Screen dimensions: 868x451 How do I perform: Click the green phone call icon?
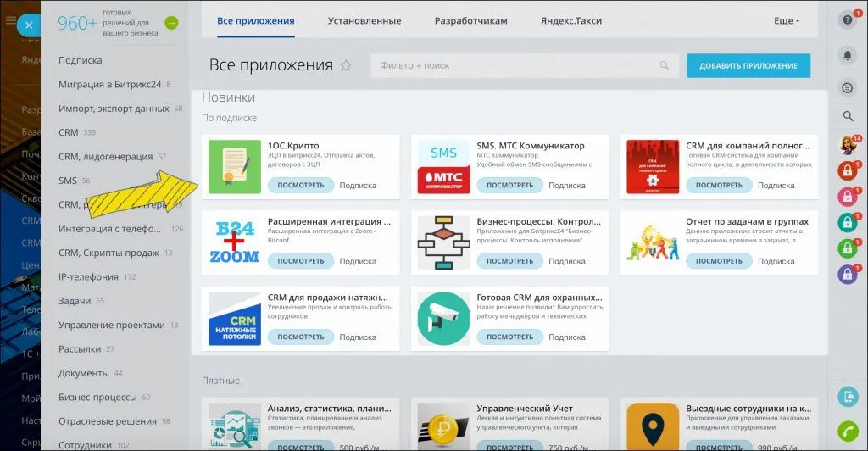click(848, 430)
